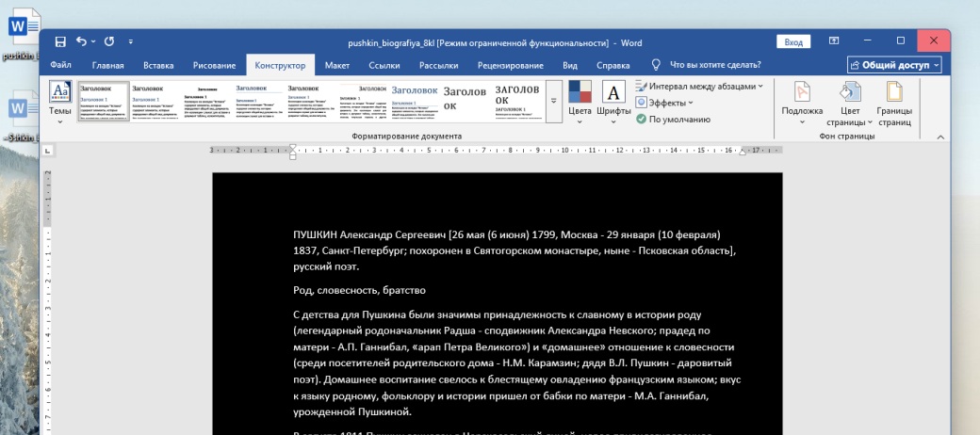Screen dimensions: 980x435
Task: Undo the last action
Action: pos(81,41)
